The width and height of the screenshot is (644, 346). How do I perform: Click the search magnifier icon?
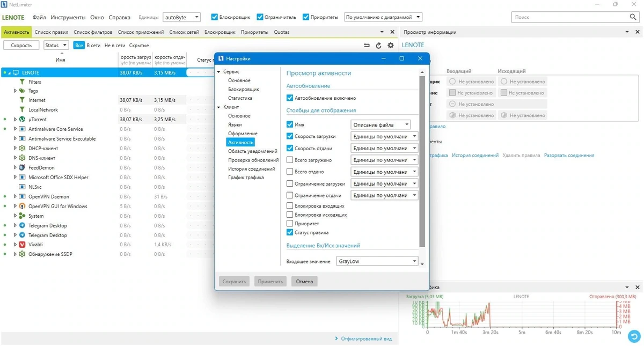633,17
